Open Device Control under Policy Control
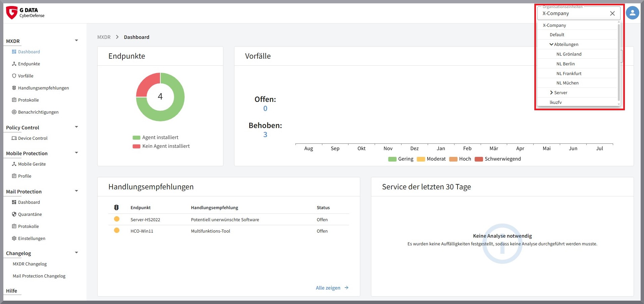644x304 pixels. (30, 138)
